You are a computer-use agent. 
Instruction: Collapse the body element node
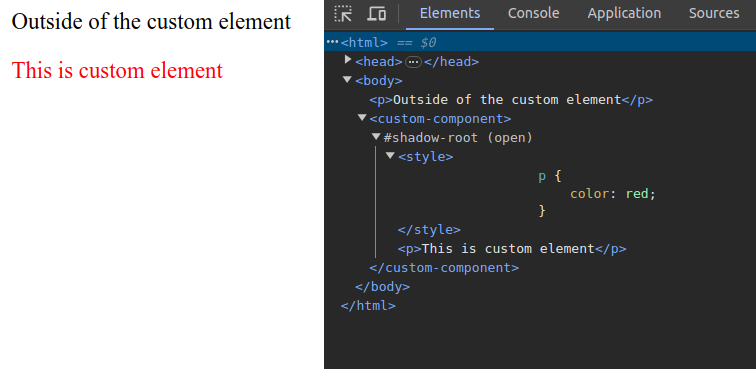pyautogui.click(x=347, y=79)
